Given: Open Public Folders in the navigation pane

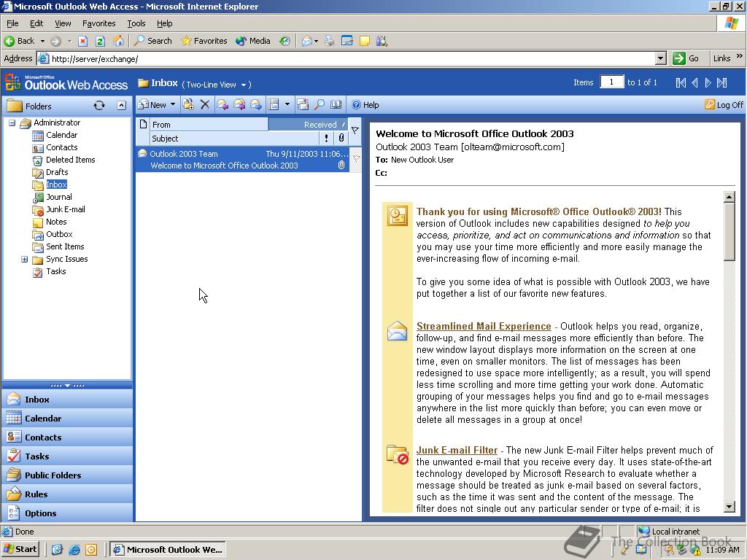Looking at the screenshot, I should point(67,475).
